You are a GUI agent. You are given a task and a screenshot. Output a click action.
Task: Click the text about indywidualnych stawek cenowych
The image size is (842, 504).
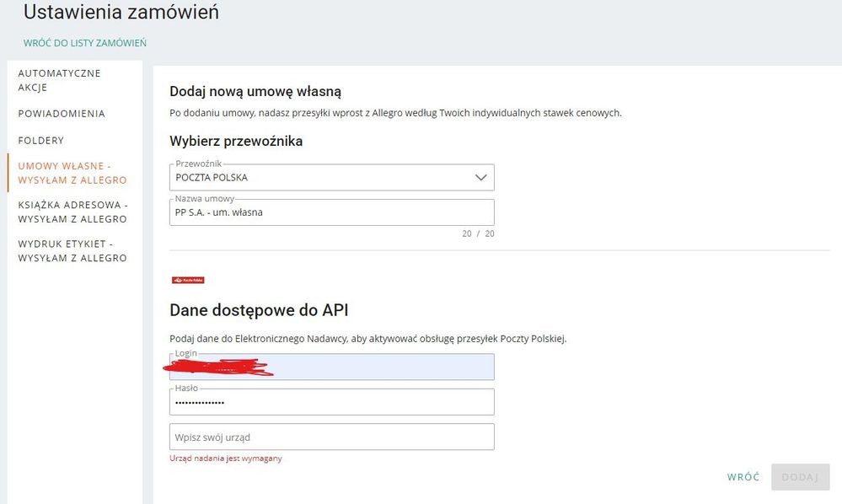pos(396,113)
